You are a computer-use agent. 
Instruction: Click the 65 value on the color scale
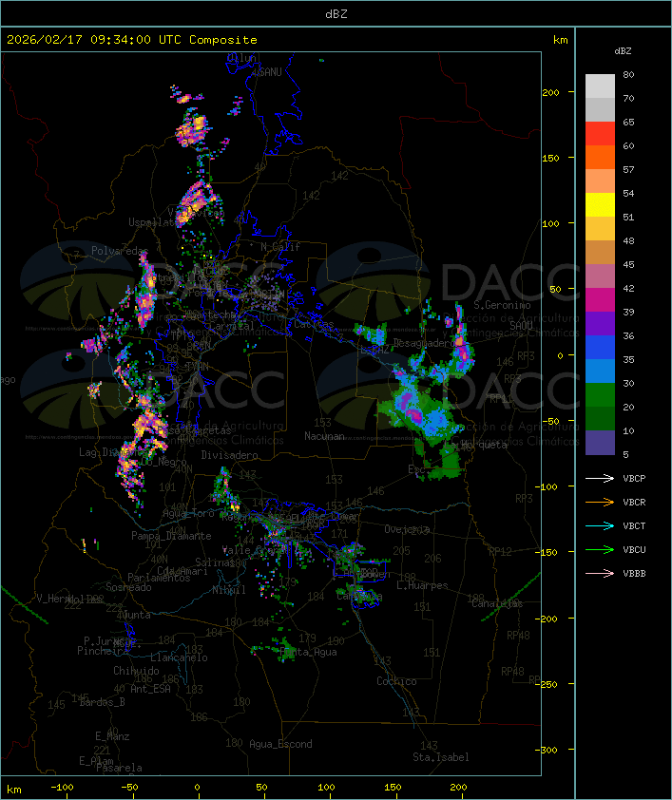point(628,122)
